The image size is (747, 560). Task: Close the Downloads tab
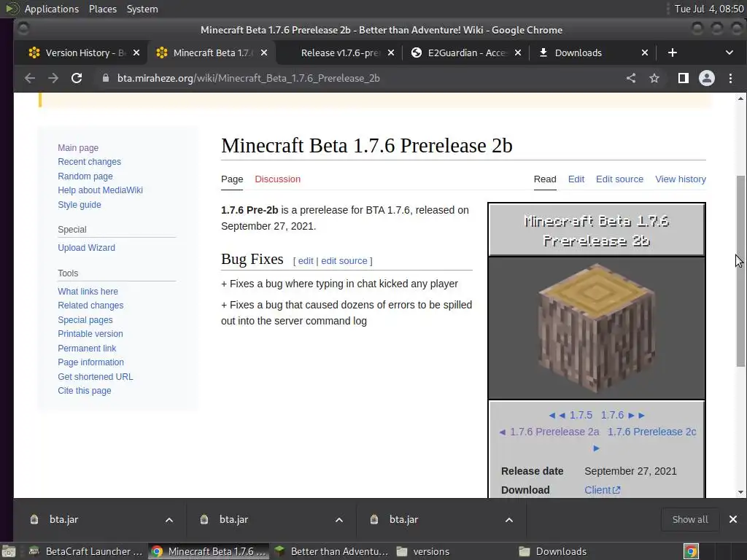645,52
